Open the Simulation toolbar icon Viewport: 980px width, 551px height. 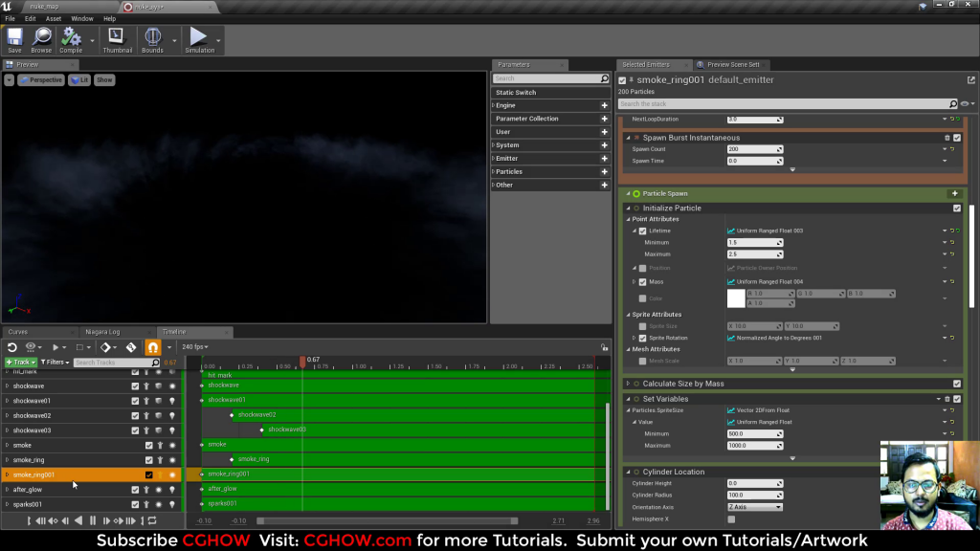200,38
